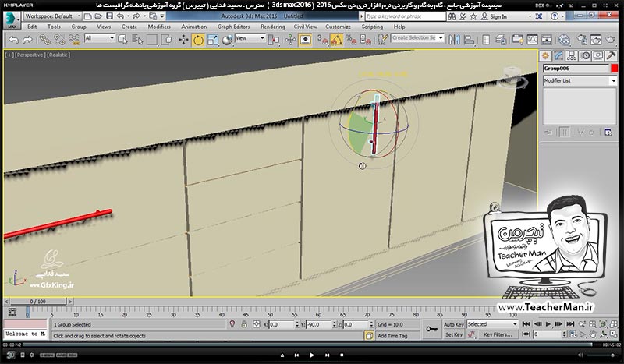
Task: Expand the Create Selection Set dropdown
Action: tap(441, 37)
